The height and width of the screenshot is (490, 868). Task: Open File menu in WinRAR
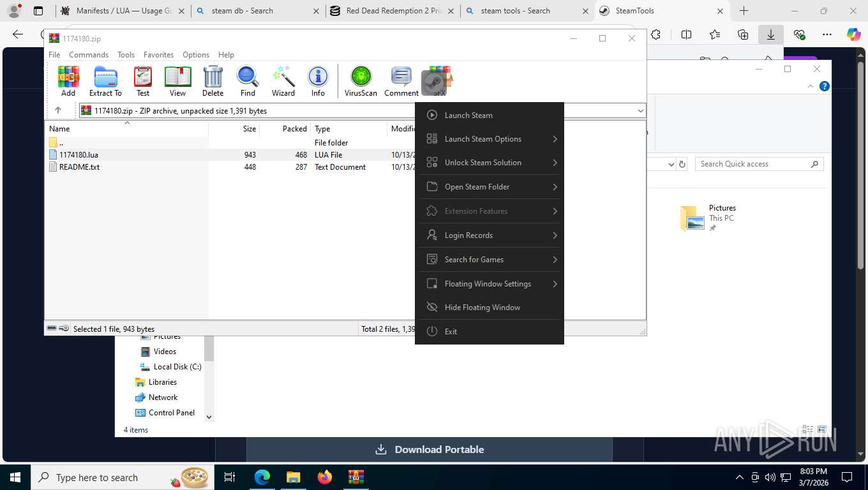[x=54, y=55]
